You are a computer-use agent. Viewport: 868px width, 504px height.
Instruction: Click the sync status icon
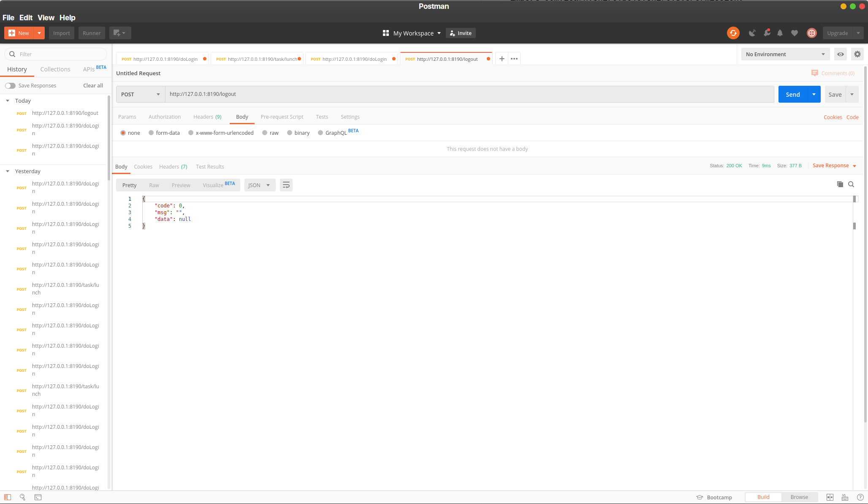coord(733,33)
